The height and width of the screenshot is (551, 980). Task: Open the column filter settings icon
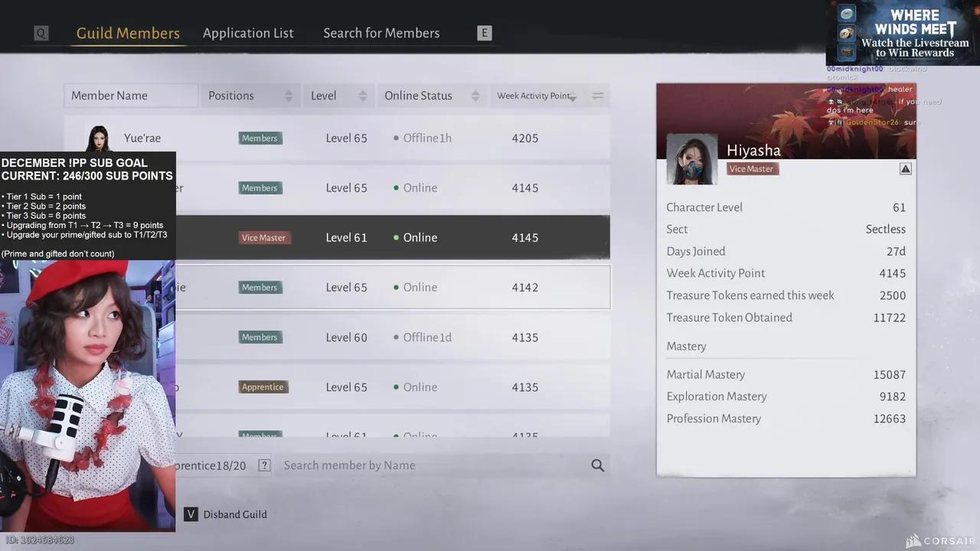[x=597, y=96]
